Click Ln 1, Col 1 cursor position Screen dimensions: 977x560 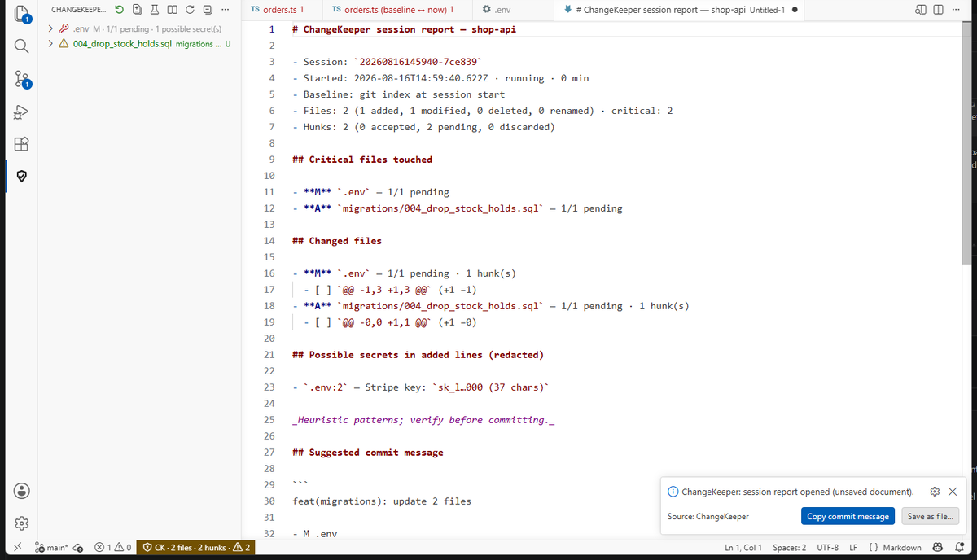[x=743, y=548]
